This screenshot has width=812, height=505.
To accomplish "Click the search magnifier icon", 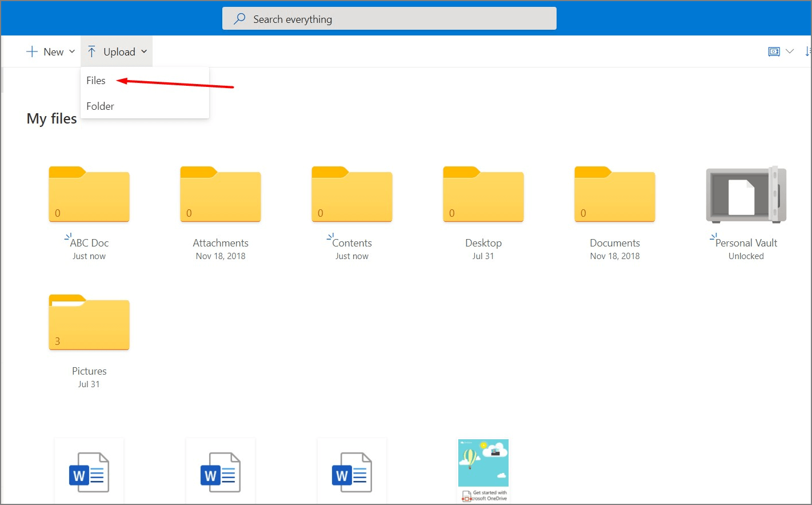I will tap(238, 18).
